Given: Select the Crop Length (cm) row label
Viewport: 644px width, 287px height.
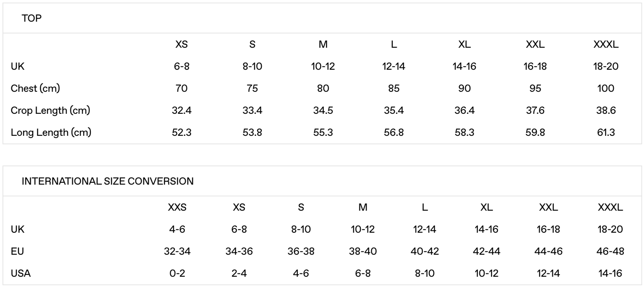Looking at the screenshot, I should tap(50, 110).
